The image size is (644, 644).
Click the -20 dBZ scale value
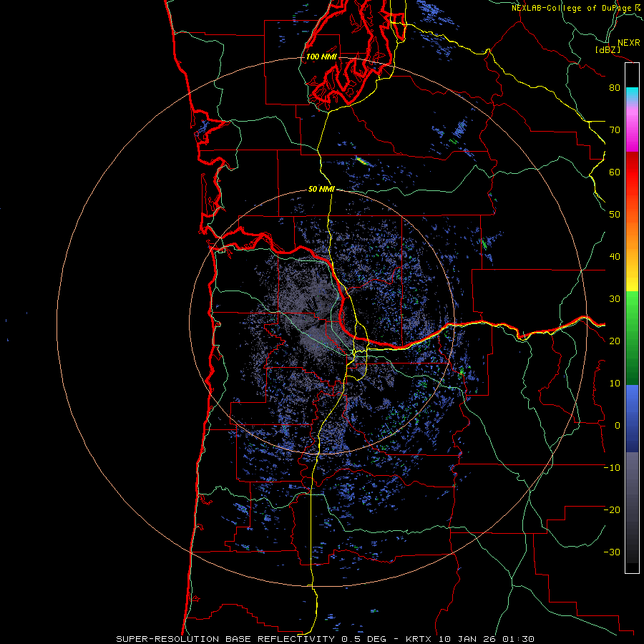612,510
